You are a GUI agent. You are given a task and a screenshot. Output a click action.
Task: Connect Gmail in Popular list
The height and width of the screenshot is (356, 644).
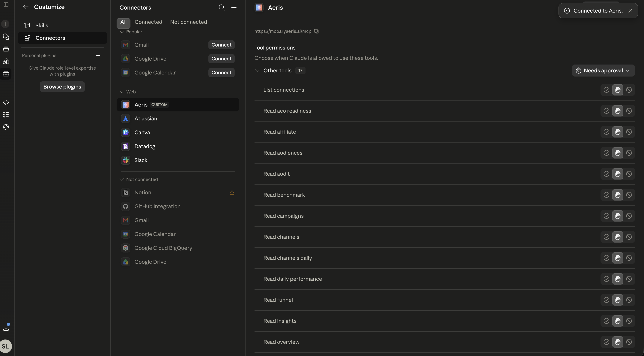coord(222,45)
